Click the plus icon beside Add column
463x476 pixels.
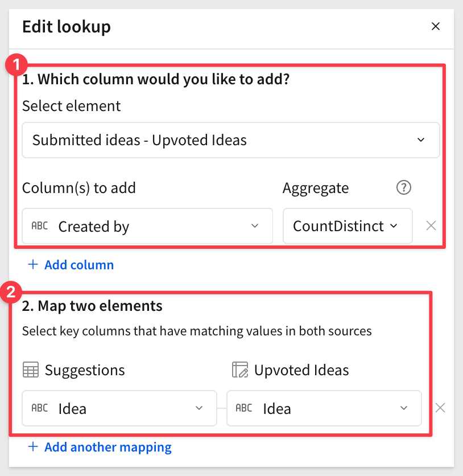[33, 265]
